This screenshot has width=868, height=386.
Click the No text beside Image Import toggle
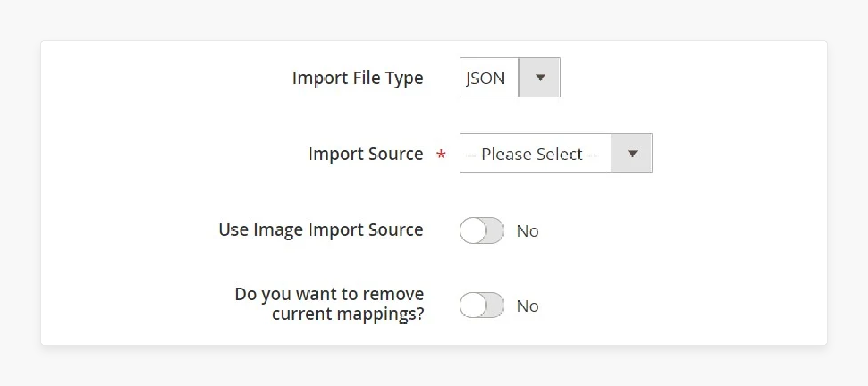[x=528, y=231]
